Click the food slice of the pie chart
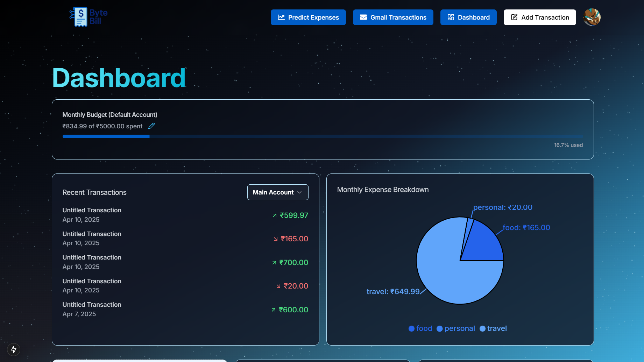 click(484, 245)
